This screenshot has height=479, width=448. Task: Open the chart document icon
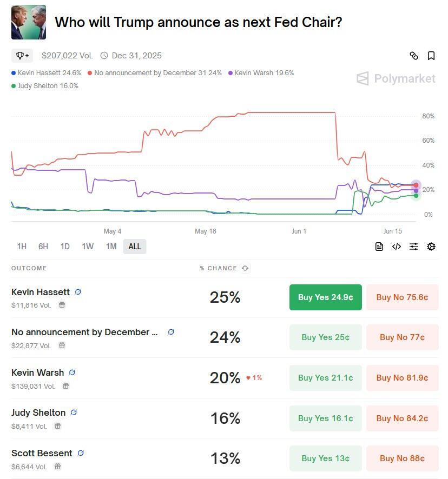pos(379,247)
